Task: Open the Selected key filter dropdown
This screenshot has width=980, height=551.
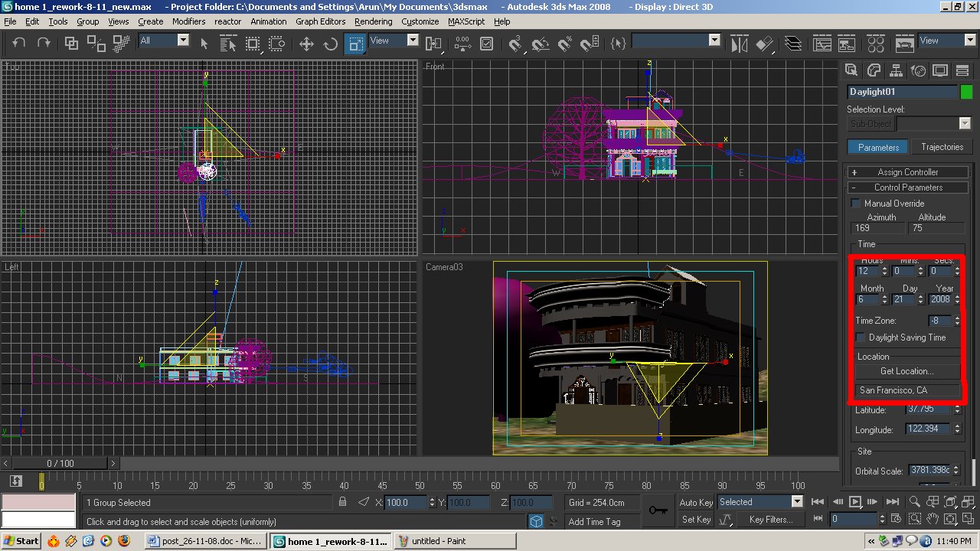Action: click(797, 502)
